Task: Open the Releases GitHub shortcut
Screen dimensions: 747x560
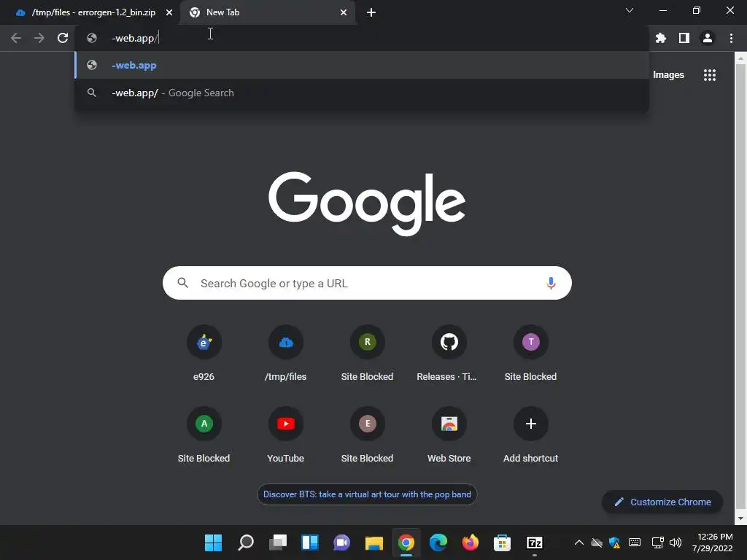Action: [449, 352]
